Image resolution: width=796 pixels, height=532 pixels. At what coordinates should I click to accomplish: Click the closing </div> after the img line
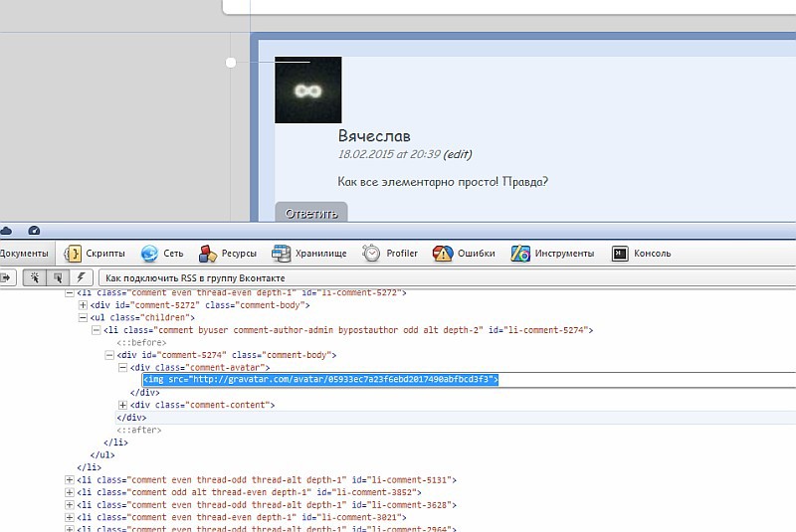(144, 393)
